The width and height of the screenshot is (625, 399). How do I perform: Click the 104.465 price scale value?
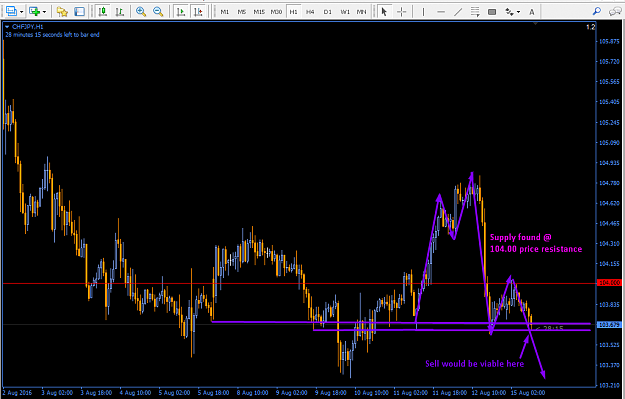click(609, 223)
